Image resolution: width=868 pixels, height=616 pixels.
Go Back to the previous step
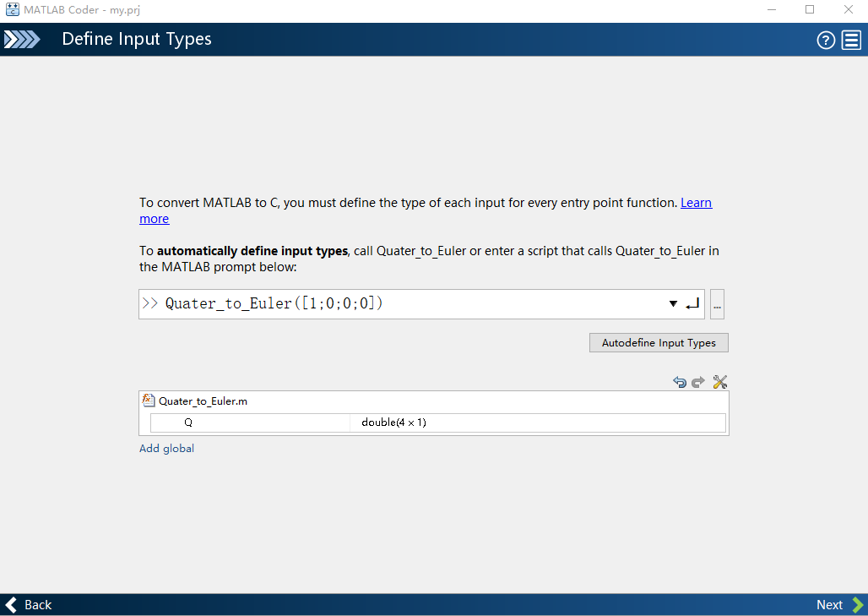[30, 605]
